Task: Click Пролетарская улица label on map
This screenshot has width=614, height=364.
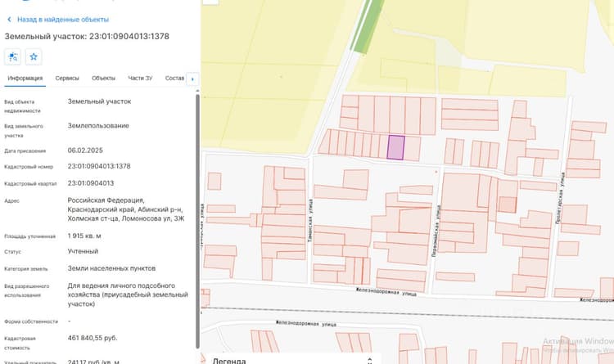Action: (x=560, y=198)
